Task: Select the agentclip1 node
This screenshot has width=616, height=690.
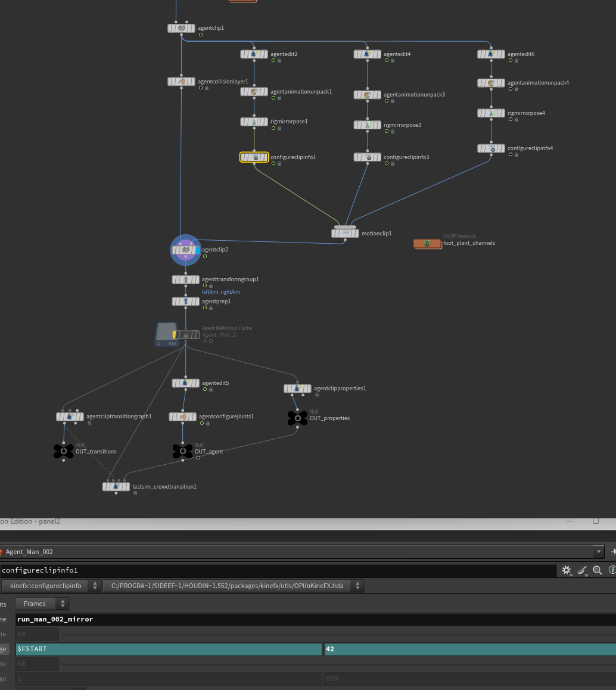Action: 181,28
